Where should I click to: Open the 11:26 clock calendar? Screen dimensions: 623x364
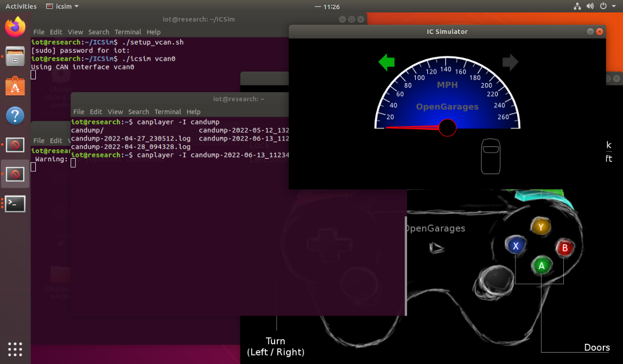pyautogui.click(x=331, y=6)
